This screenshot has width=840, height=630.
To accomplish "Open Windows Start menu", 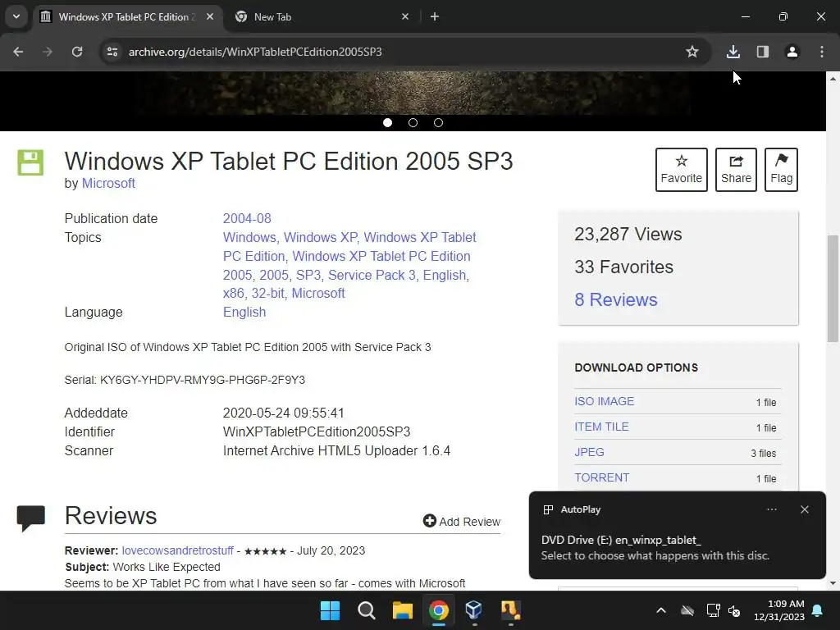I will (x=330, y=610).
